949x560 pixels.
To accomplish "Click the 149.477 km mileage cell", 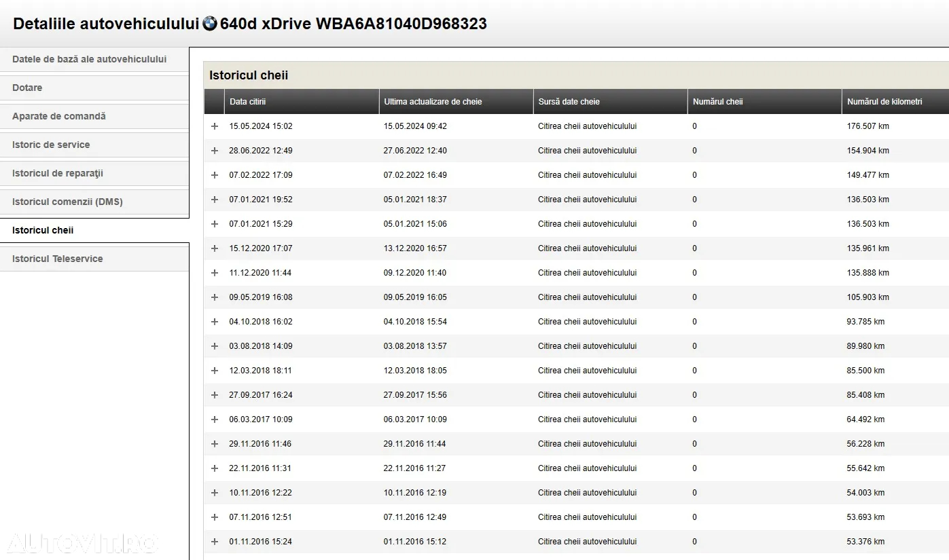I will click(x=867, y=175).
